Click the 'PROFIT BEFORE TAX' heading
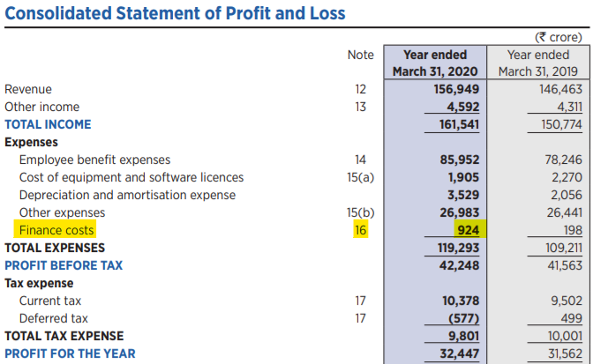Image resolution: width=593 pixels, height=364 pixels. coord(64,265)
